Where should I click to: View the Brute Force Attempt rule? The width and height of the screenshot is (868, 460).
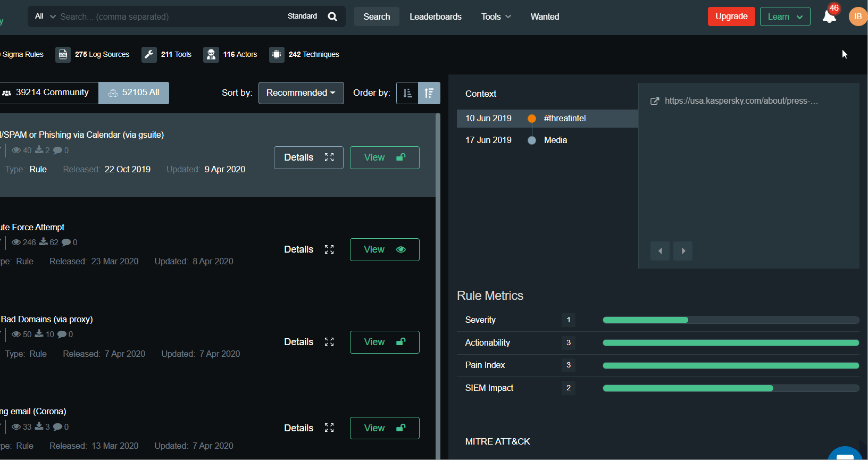[384, 250]
